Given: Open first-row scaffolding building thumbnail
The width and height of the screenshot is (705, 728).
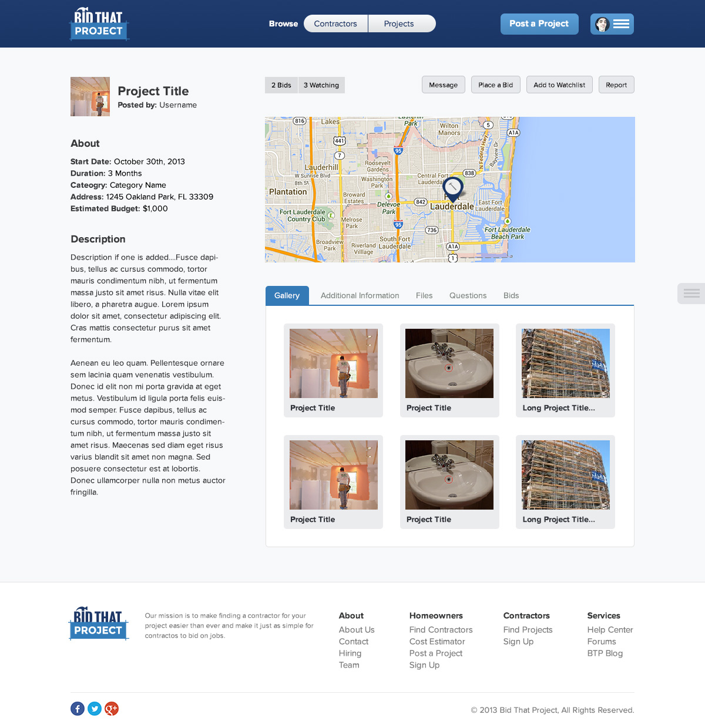Looking at the screenshot, I should [566, 363].
